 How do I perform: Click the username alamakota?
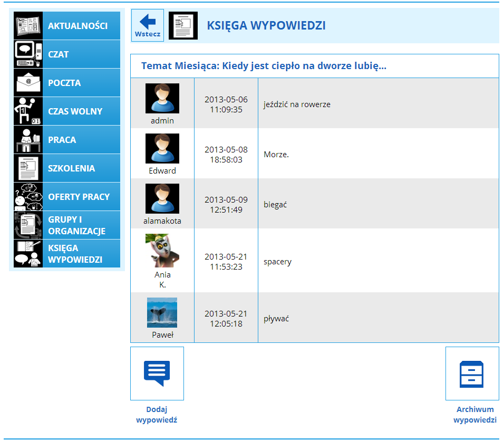[162, 221]
